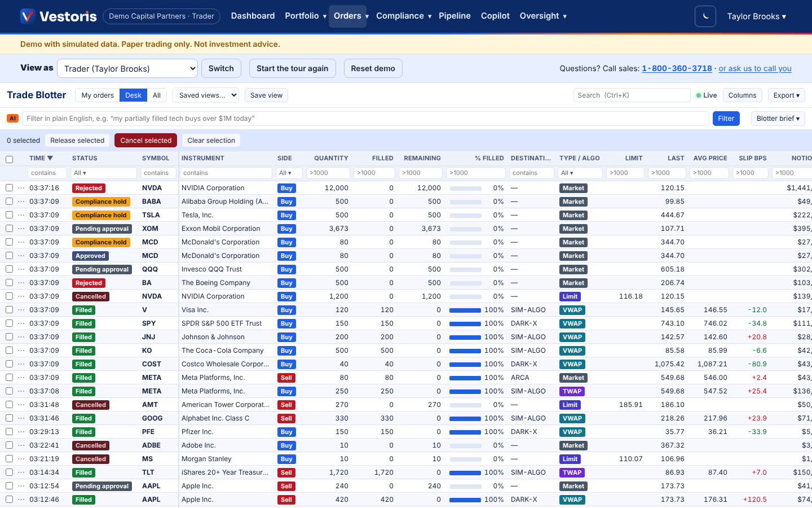The height and width of the screenshot is (508, 812).
Task: Open row actions menu for the PFE order
Action: point(21,432)
